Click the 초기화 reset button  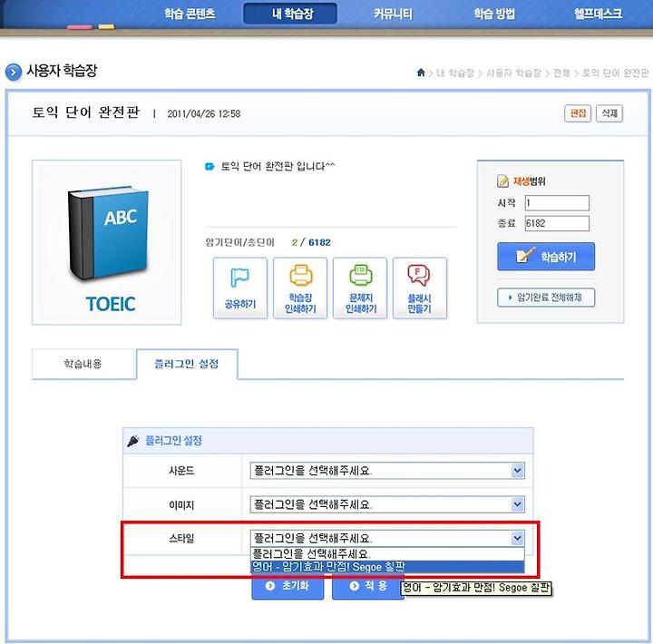pyautogui.click(x=288, y=586)
